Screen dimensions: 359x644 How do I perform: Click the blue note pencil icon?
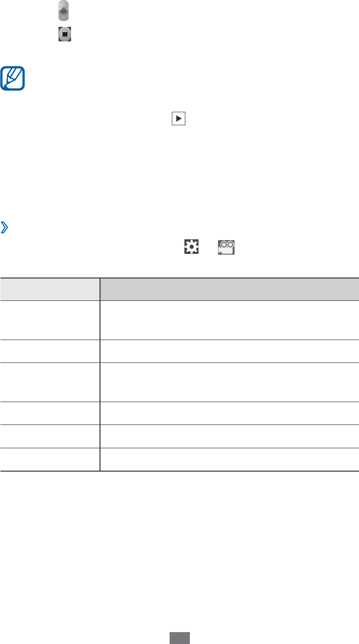click(x=13, y=78)
